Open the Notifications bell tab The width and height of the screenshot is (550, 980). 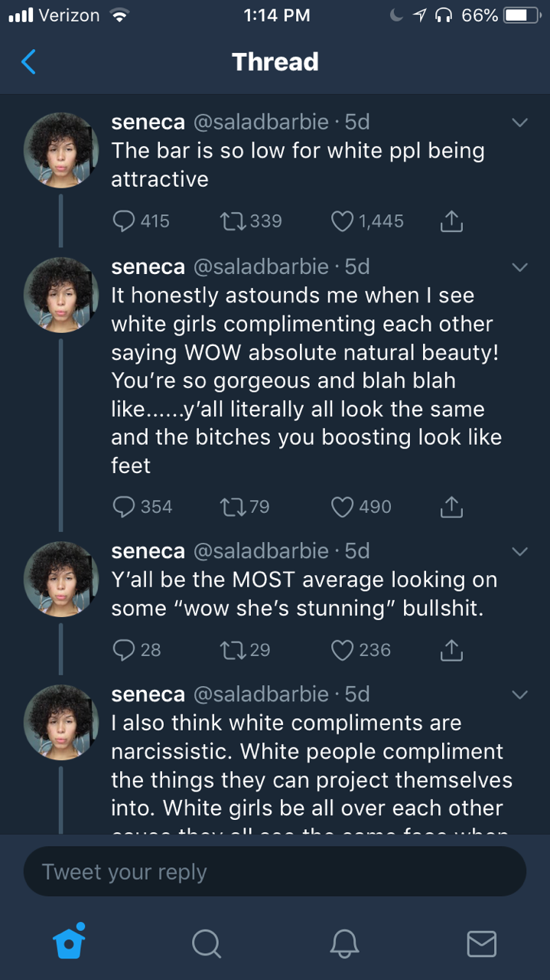pos(343,943)
